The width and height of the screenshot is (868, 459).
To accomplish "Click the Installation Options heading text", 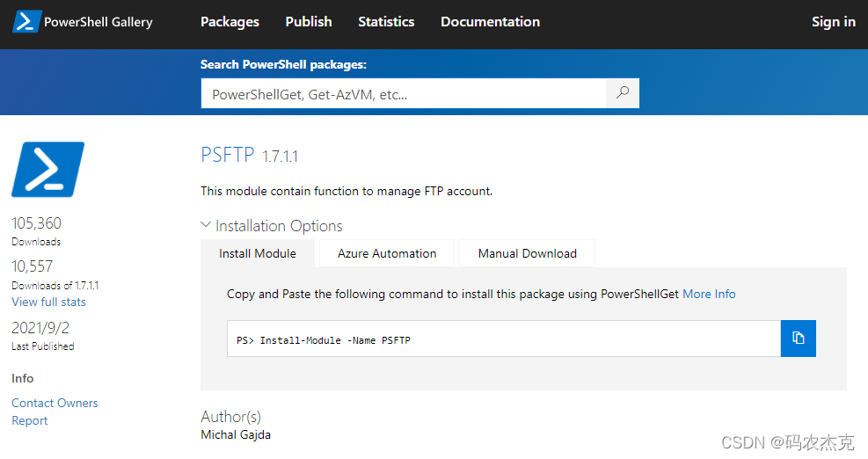I will pyautogui.click(x=279, y=226).
